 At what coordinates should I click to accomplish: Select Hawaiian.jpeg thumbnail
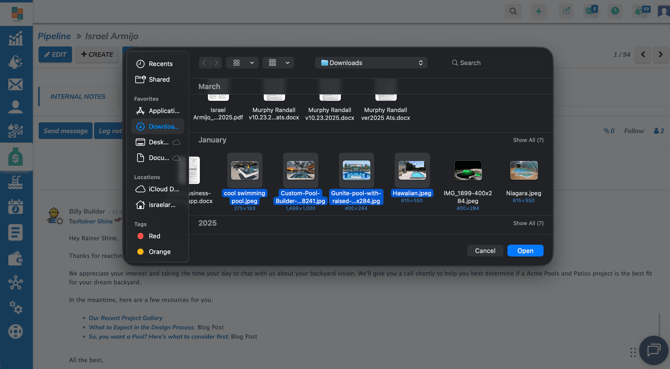pos(412,170)
